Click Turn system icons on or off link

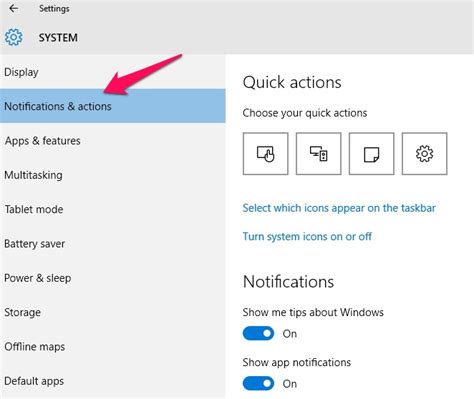click(x=307, y=236)
